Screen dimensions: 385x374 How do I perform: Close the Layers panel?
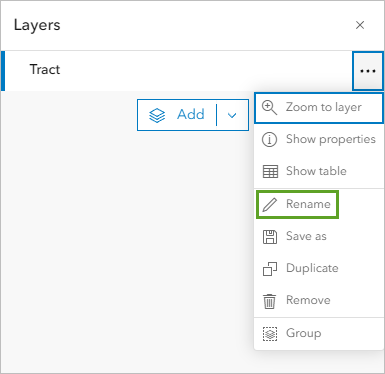(360, 25)
